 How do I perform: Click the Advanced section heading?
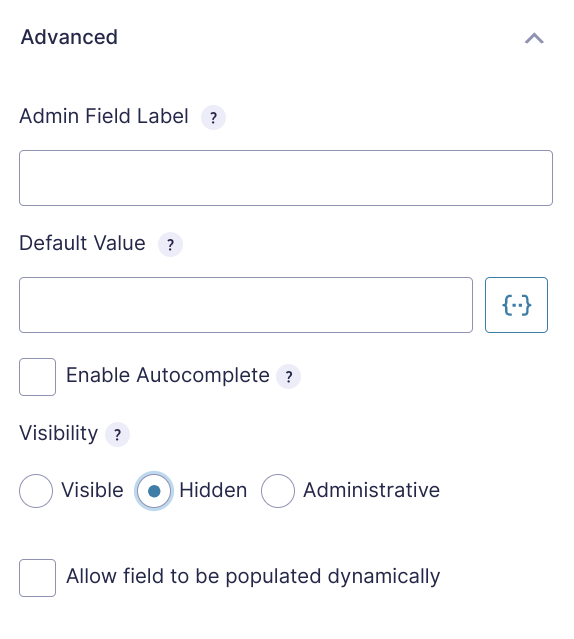pos(69,37)
